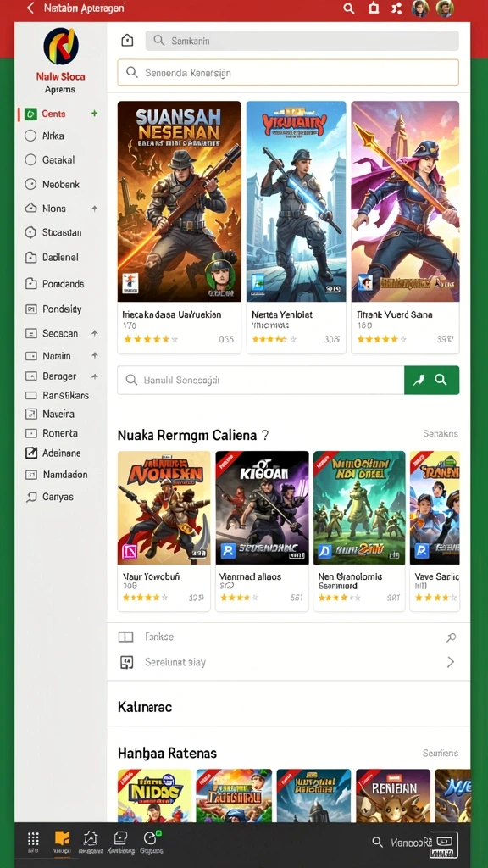
Task: Select the Alrka radio option
Action: click(x=30, y=136)
